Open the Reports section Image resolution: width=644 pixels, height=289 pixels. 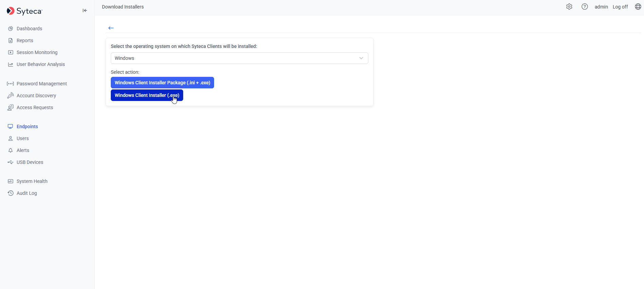coord(25,40)
